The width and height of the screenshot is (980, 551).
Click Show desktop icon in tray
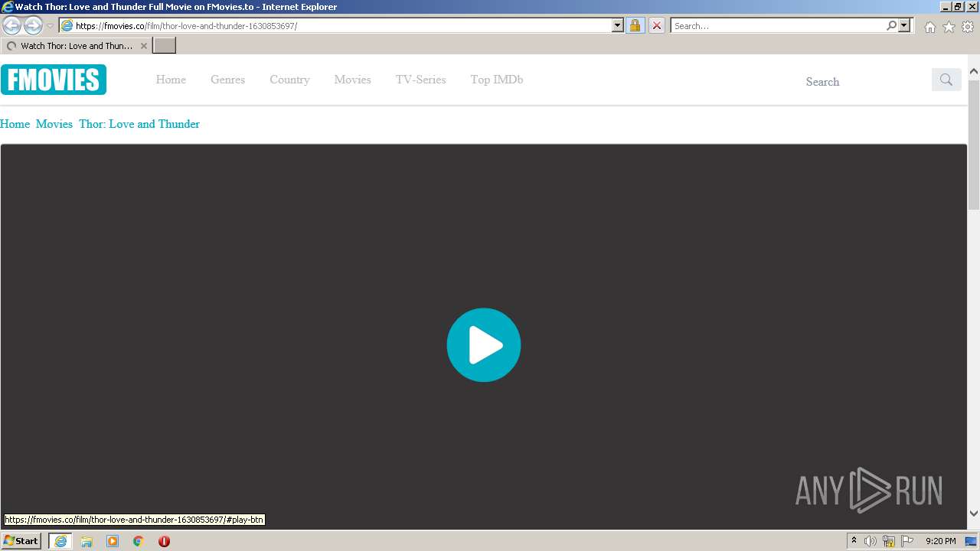click(x=972, y=541)
